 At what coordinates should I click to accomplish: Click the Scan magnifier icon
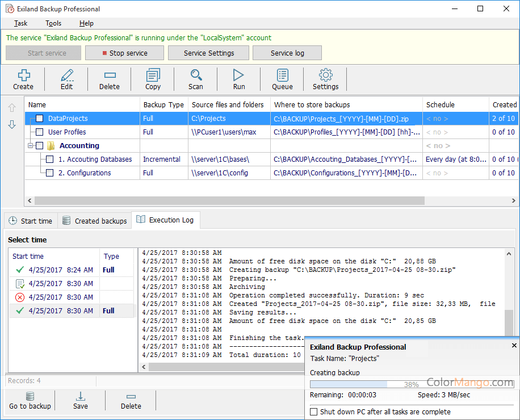196,75
